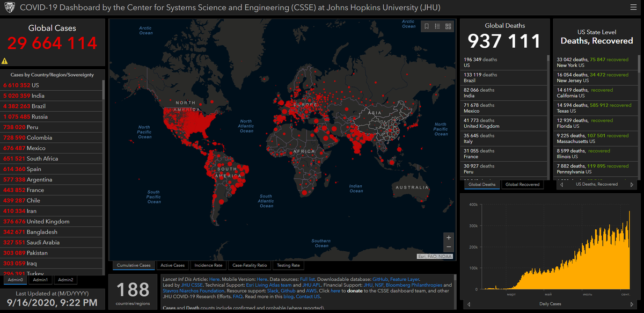Select the Admin2 tab
The width and height of the screenshot is (644, 313).
click(x=65, y=280)
